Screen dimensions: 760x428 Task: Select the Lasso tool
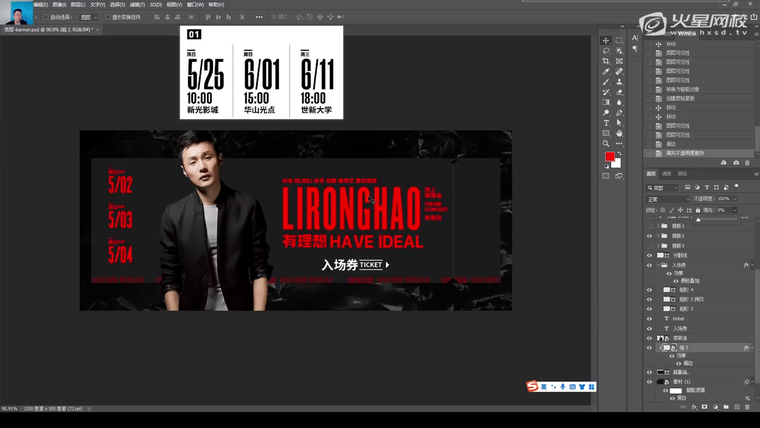(x=606, y=51)
